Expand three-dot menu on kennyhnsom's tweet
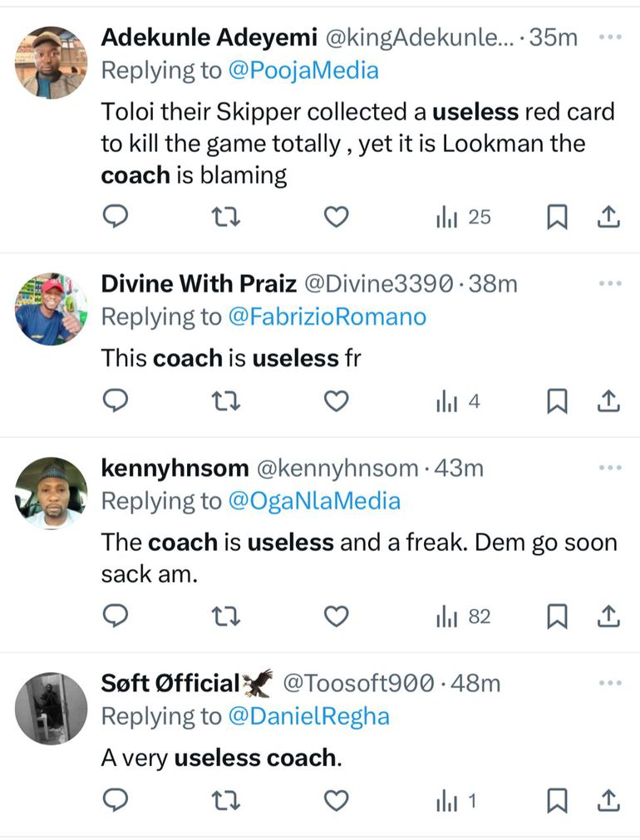 coord(610,468)
